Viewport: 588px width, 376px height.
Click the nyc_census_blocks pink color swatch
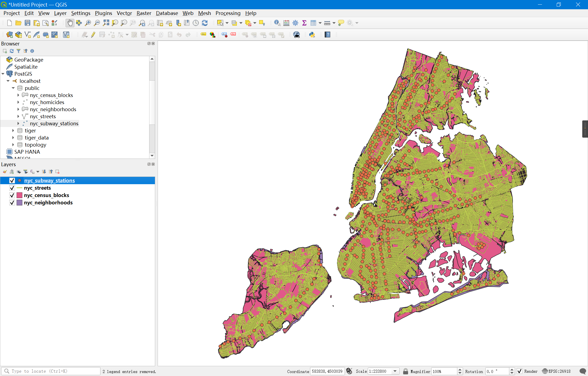point(19,195)
